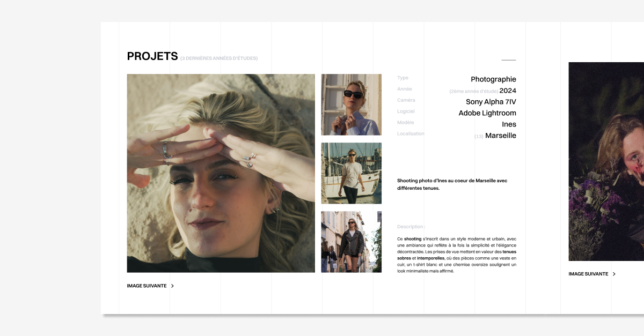Click the Adobe Lightroom software value
This screenshot has height=336, width=644.
point(487,113)
